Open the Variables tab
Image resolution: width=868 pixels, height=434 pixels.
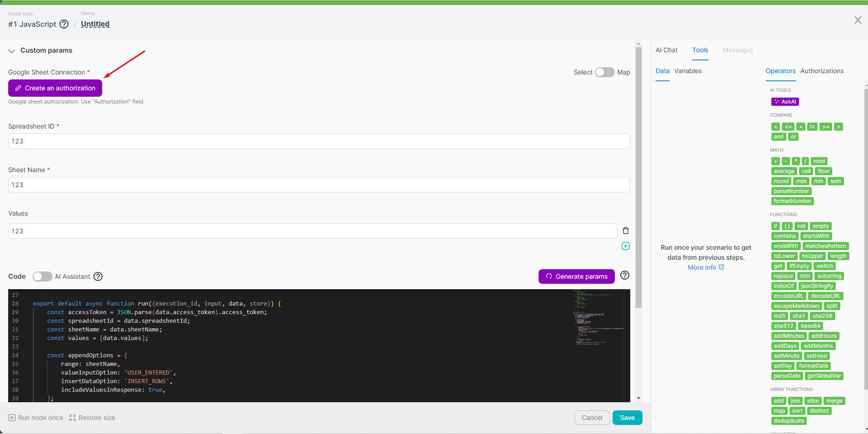pyautogui.click(x=687, y=71)
